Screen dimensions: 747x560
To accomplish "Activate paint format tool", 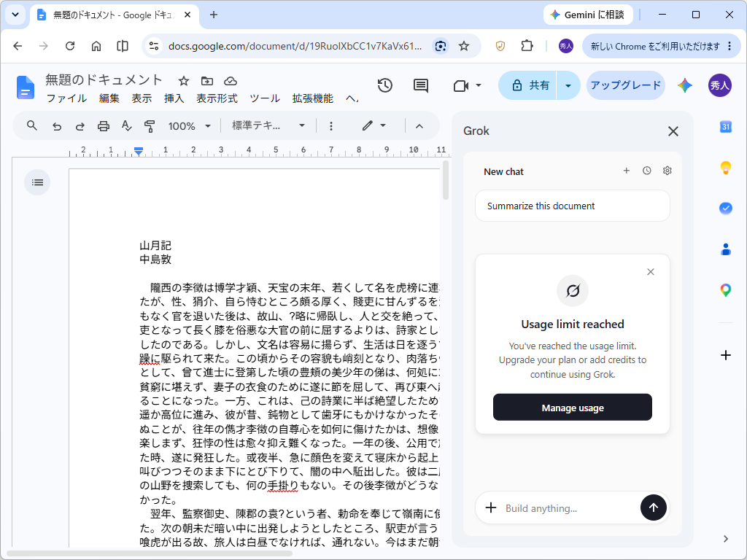I will coord(150,126).
